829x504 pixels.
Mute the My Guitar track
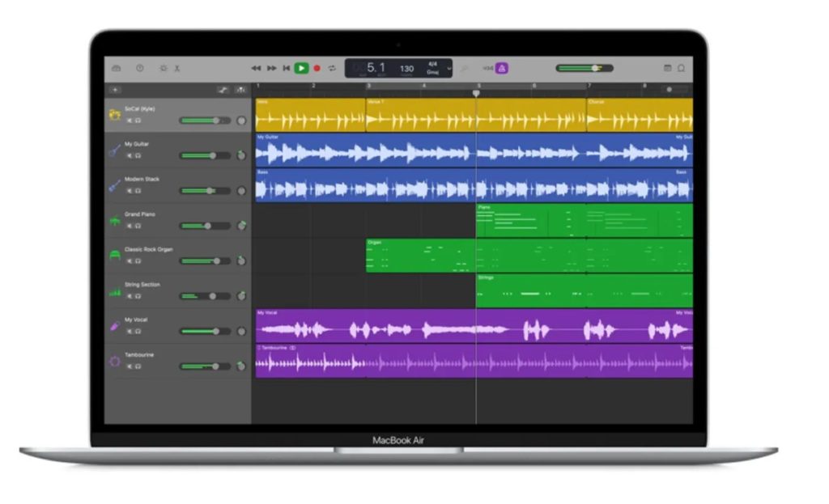click(x=129, y=155)
